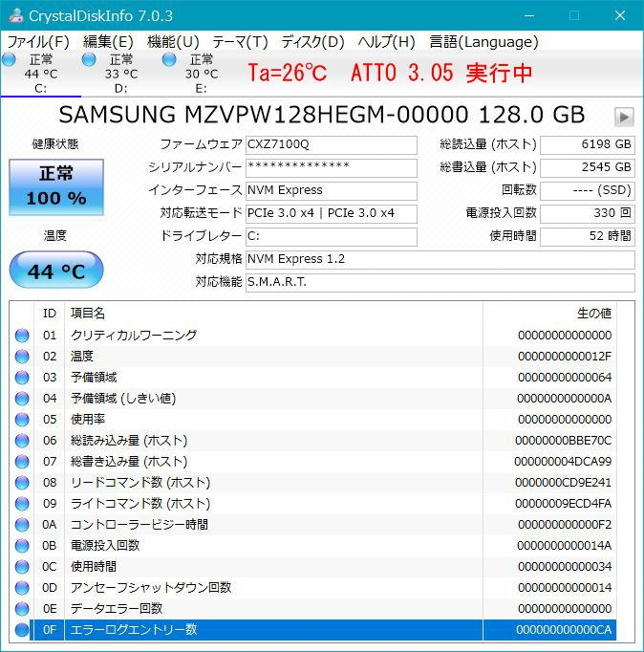Click the status orb for row 0C 使用時間
The image size is (644, 652).
pos(22,567)
